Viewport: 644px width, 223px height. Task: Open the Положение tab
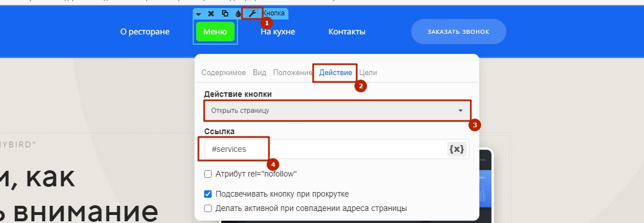coord(292,73)
